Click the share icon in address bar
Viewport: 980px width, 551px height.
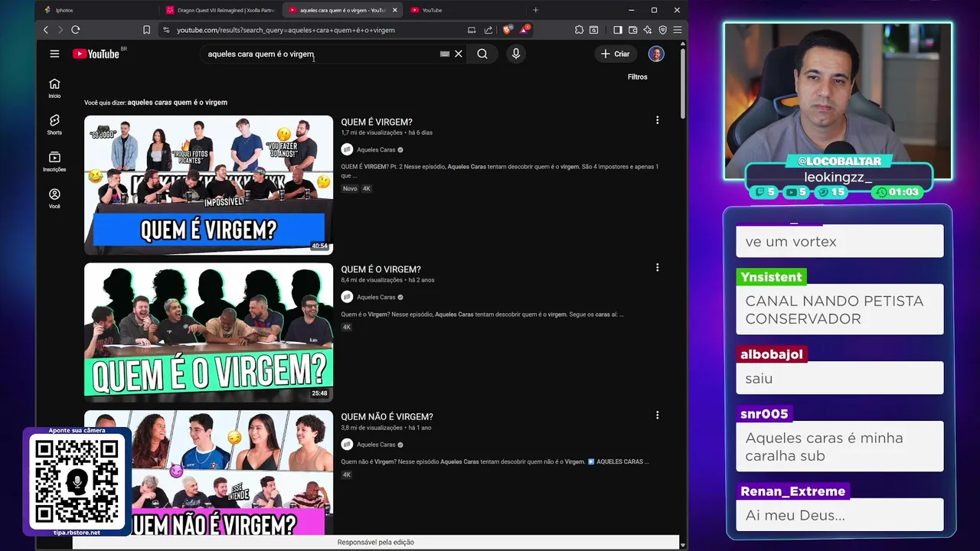[x=488, y=30]
